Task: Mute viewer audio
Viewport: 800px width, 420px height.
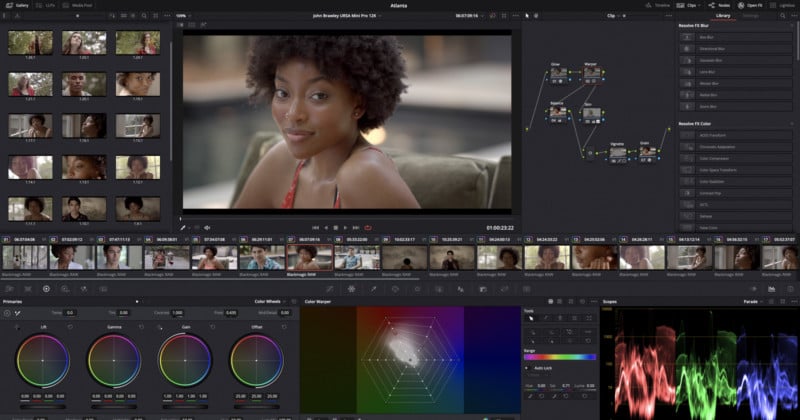Action: click(x=207, y=228)
